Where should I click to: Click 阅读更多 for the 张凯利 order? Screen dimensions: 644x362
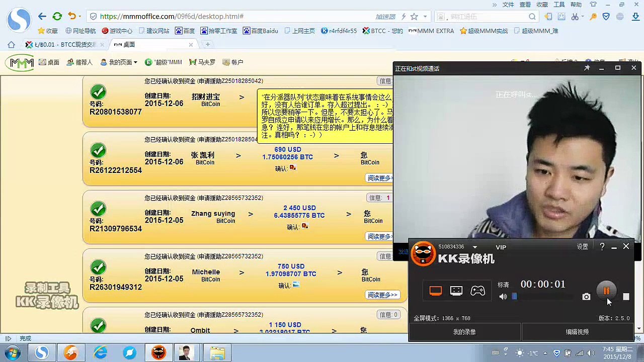click(380, 178)
